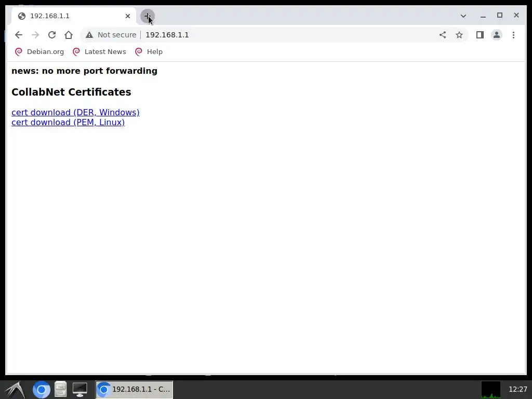Open the system start menu
The height and width of the screenshot is (399, 532).
[x=15, y=390]
